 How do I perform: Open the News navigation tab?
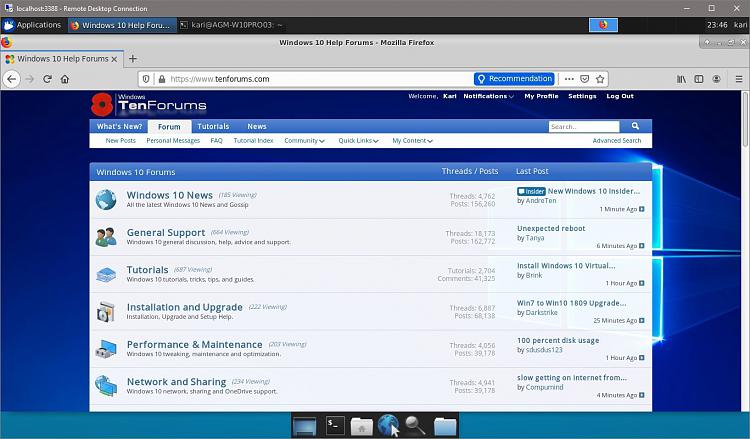pyautogui.click(x=257, y=126)
